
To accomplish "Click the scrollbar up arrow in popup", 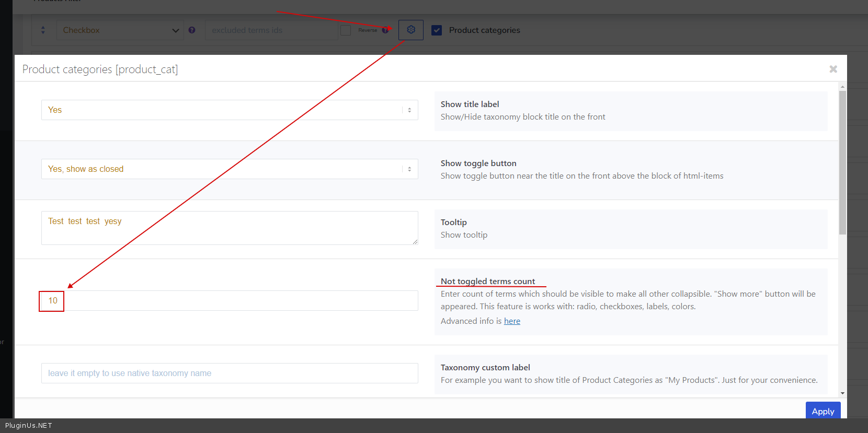I will tap(842, 87).
